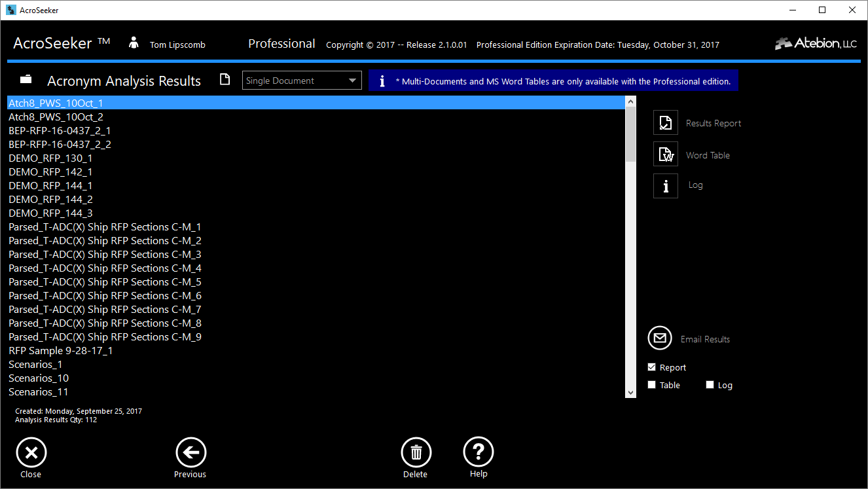Select result DEMO_RFP_144_3
Screen dimensions: 868x489
tap(316, 213)
